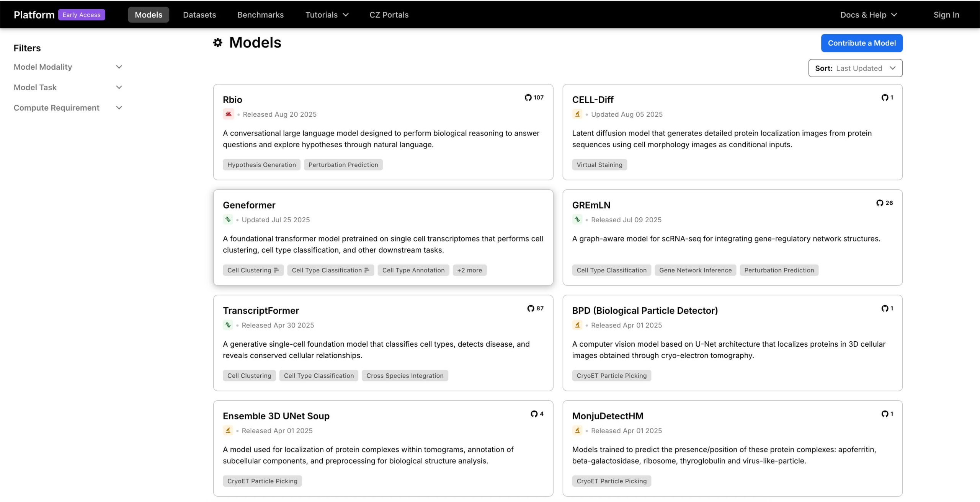
Task: Click the Contribute a Model button
Action: click(861, 43)
